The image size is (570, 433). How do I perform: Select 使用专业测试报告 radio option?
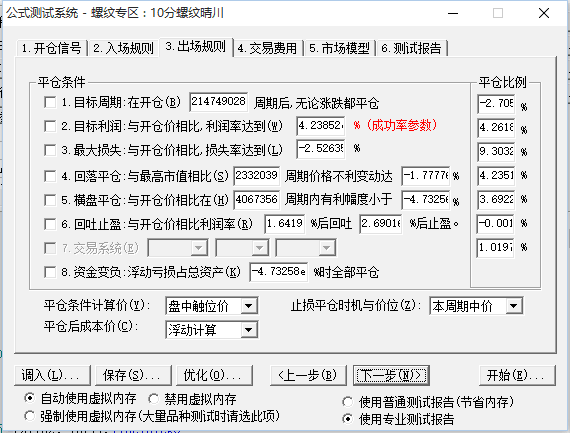[348, 419]
